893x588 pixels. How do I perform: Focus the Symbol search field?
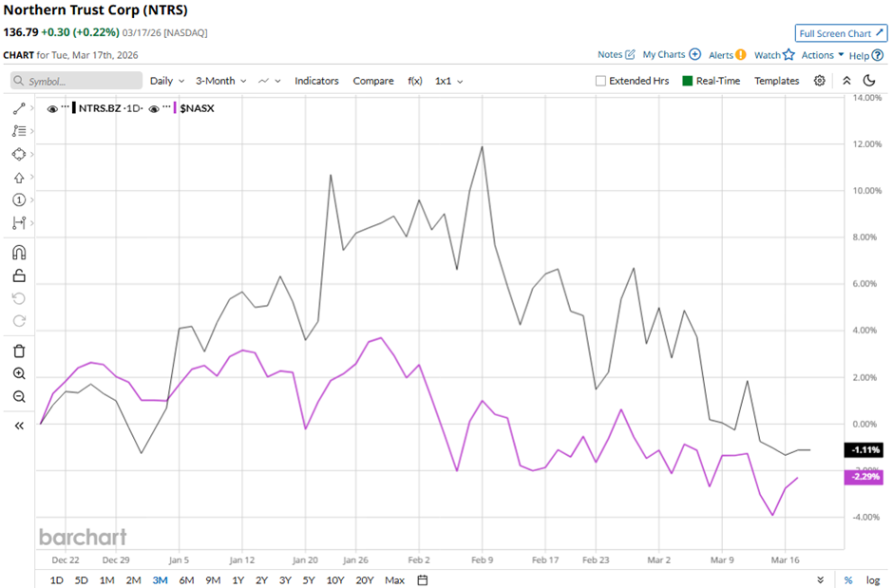coord(76,81)
